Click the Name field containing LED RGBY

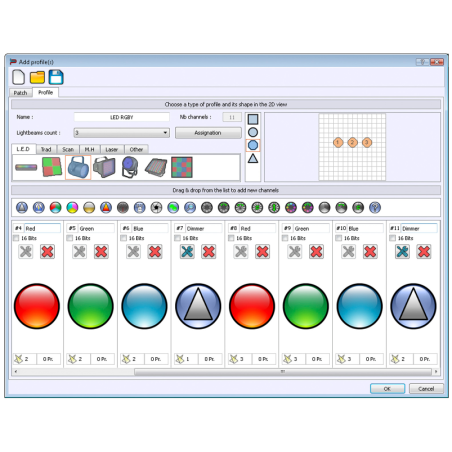click(122, 117)
